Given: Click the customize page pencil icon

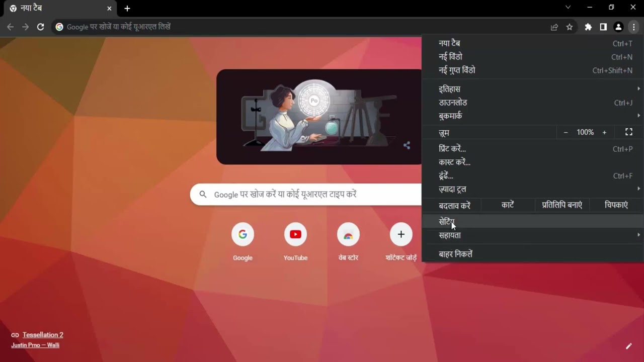Looking at the screenshot, I should click(x=628, y=346).
